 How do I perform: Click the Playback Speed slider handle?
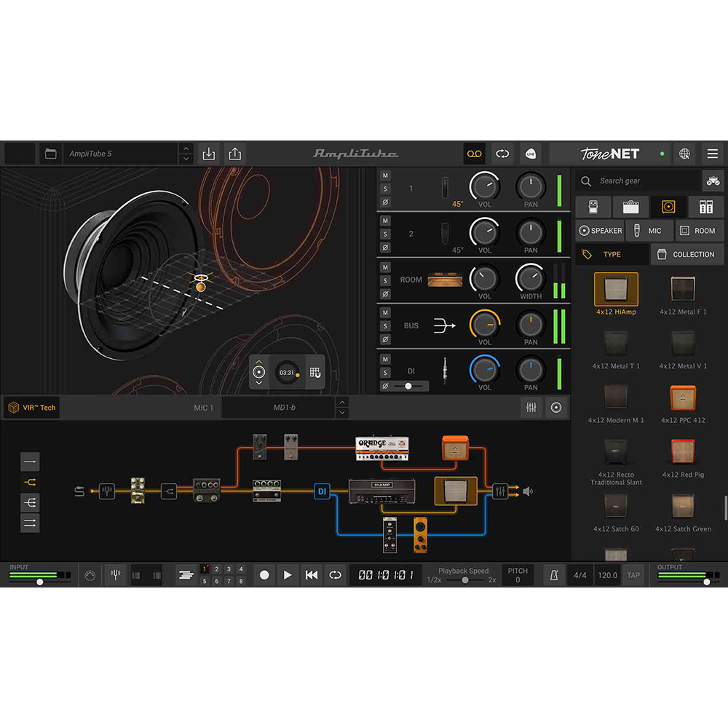464,580
